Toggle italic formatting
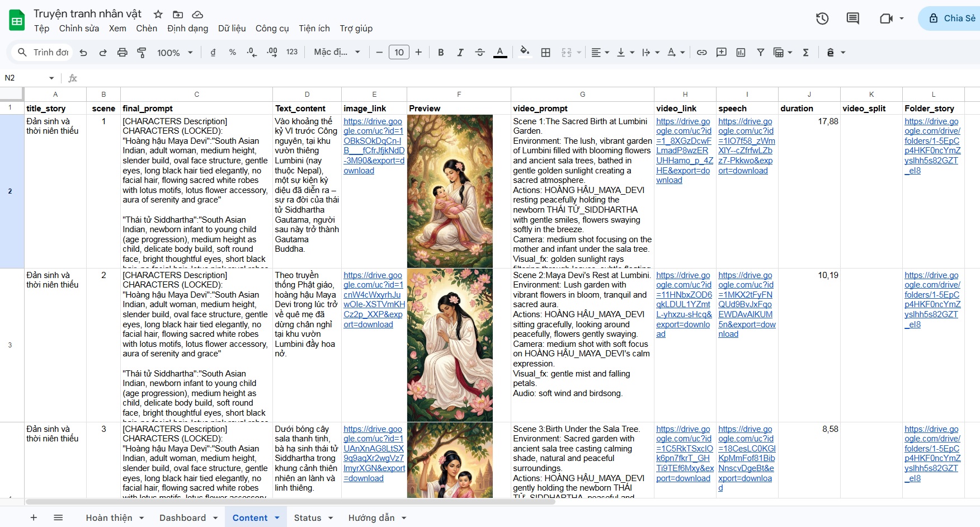This screenshot has width=980, height=527. (x=460, y=53)
